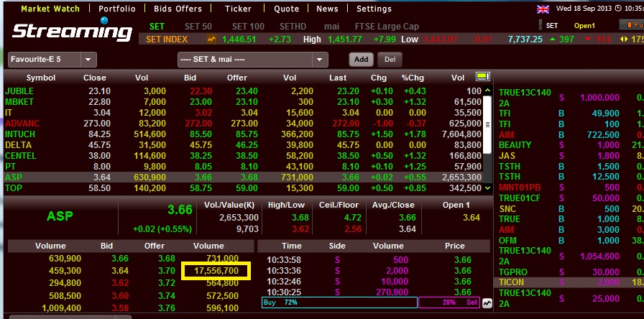Open the Ticker tab

coord(238,9)
